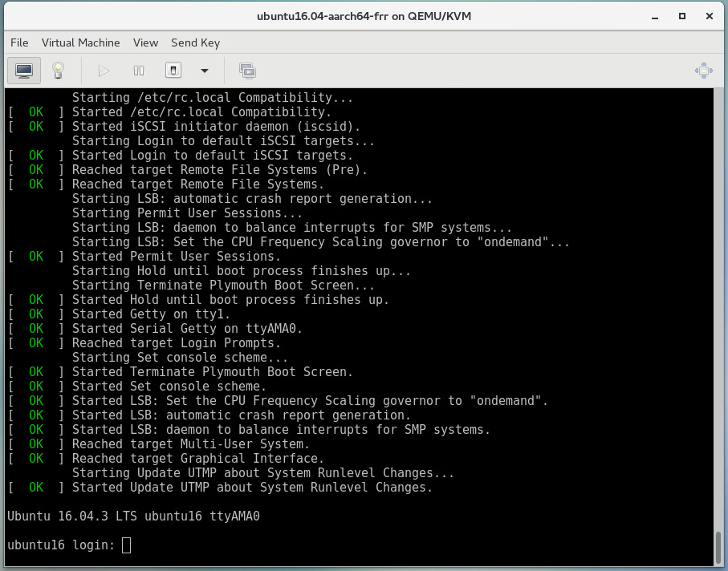This screenshot has height=571, width=728.
Task: Minimize the VM viewer window
Action: point(654,15)
